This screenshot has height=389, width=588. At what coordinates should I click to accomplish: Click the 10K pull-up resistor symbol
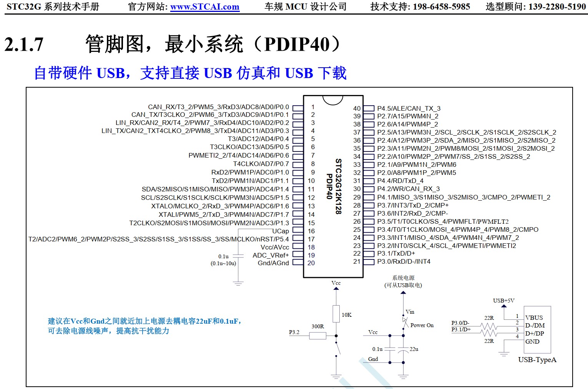[x=336, y=314]
